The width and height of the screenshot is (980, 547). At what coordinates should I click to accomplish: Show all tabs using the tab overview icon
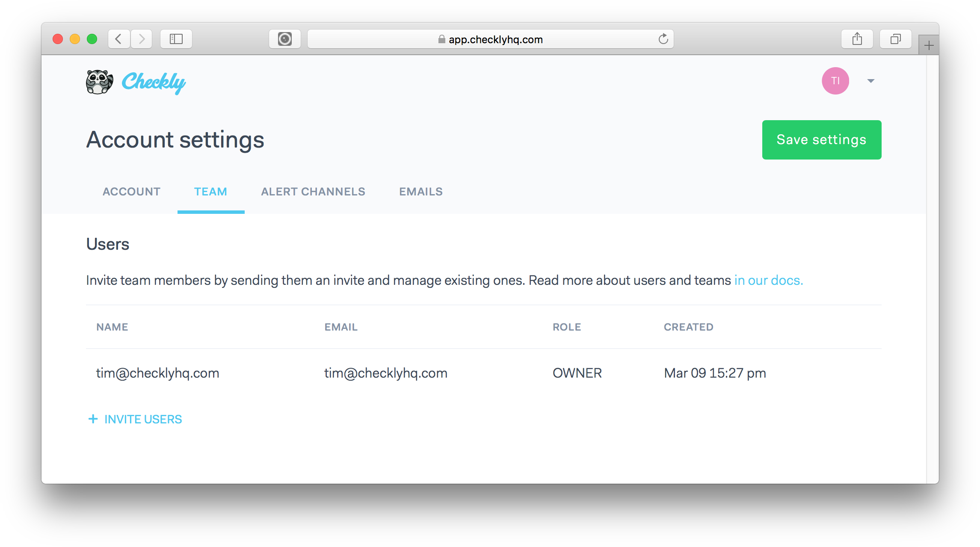[895, 38]
